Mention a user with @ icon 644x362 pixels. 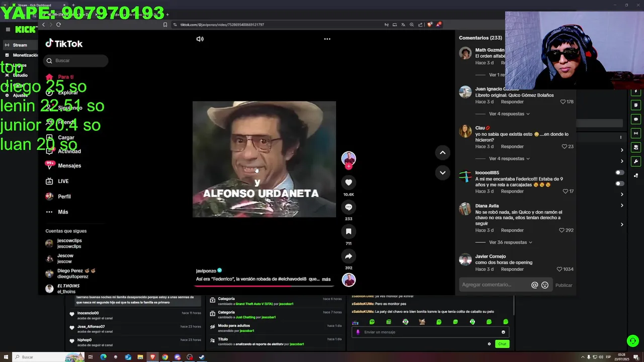pyautogui.click(x=535, y=285)
